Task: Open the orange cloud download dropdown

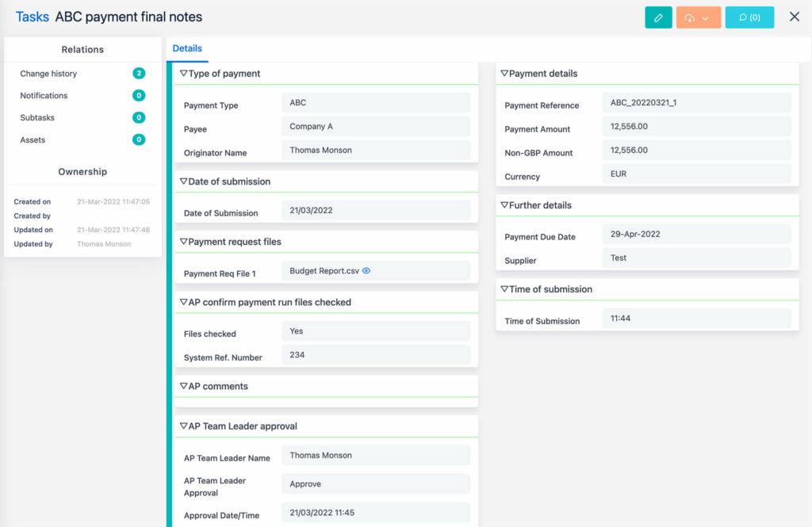Action: (698, 17)
